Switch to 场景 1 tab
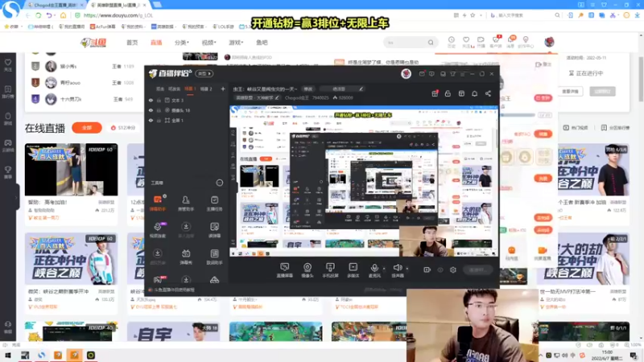The height and width of the screenshot is (362, 644). pyautogui.click(x=190, y=88)
